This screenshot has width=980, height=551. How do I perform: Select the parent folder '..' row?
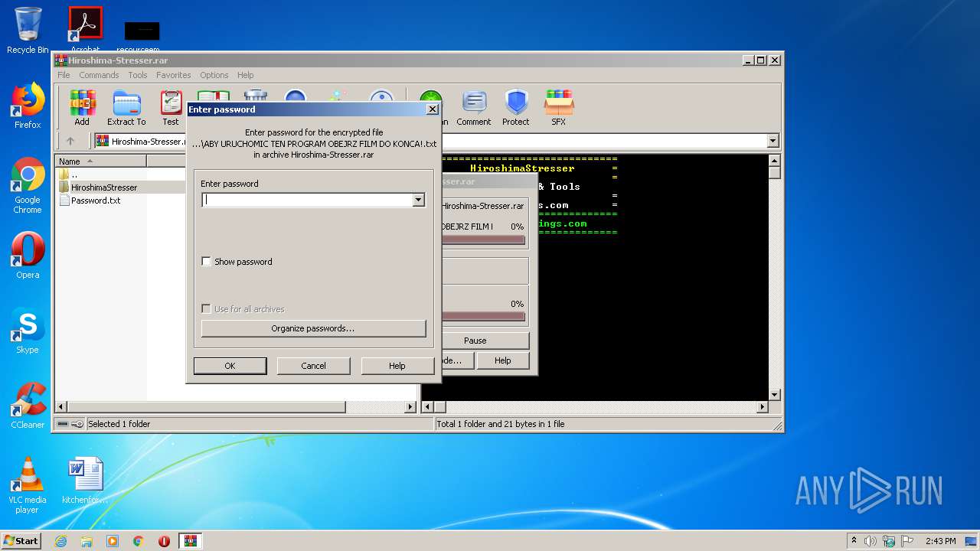[x=73, y=174]
